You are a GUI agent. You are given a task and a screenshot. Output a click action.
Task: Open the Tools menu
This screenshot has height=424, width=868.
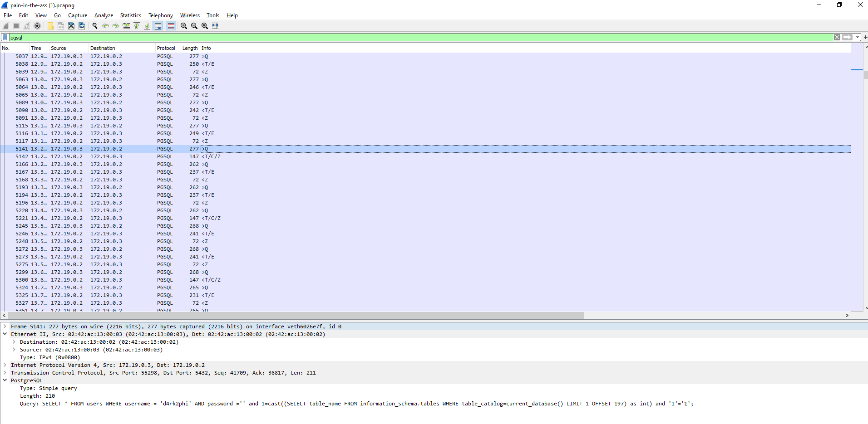[213, 15]
